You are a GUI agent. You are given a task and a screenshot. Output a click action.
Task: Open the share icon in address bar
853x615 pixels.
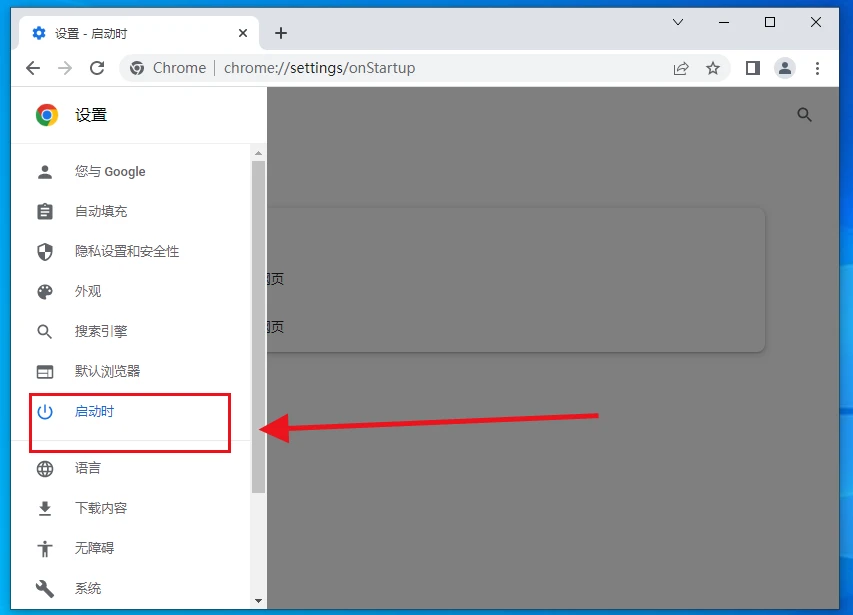[681, 68]
